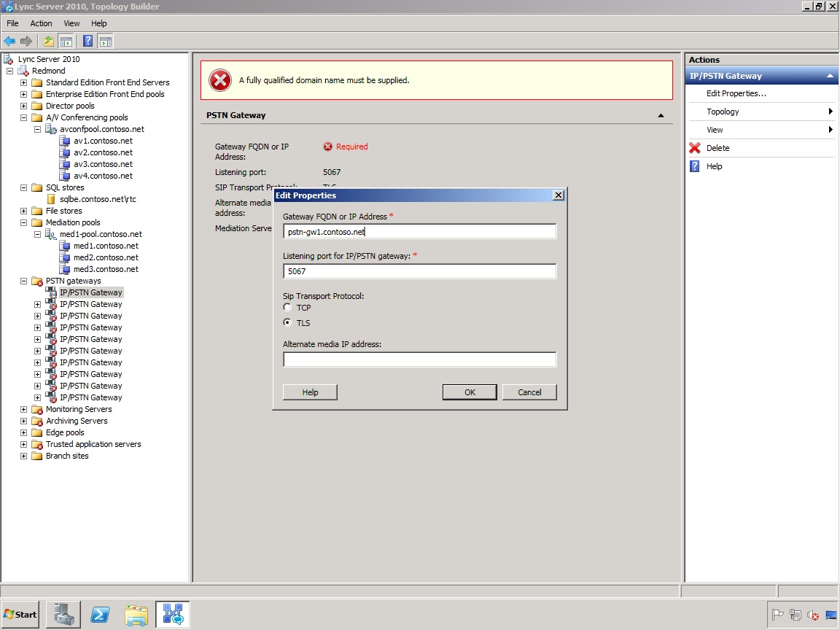Click the Gateway FQDN or IP Address field

(x=419, y=231)
